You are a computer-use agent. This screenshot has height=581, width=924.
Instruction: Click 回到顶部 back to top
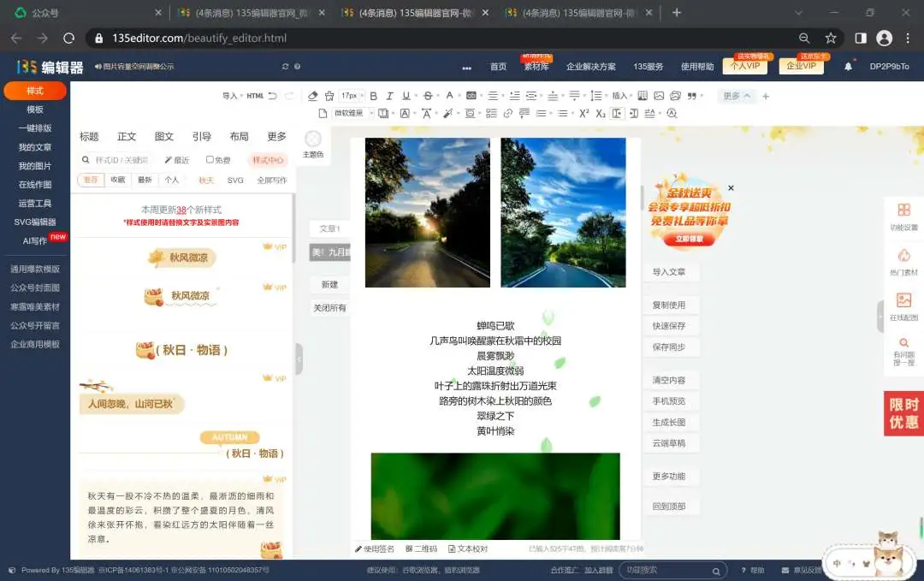point(669,507)
